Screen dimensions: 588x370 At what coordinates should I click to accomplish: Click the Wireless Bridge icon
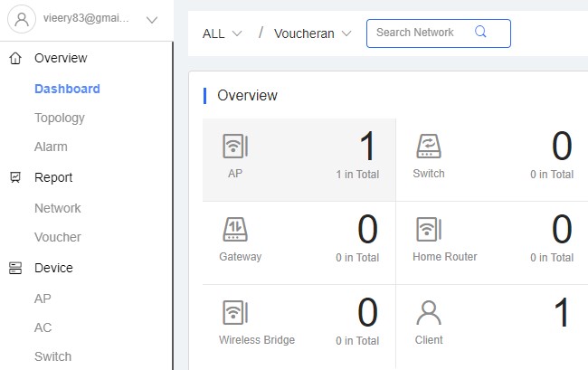[235, 313]
